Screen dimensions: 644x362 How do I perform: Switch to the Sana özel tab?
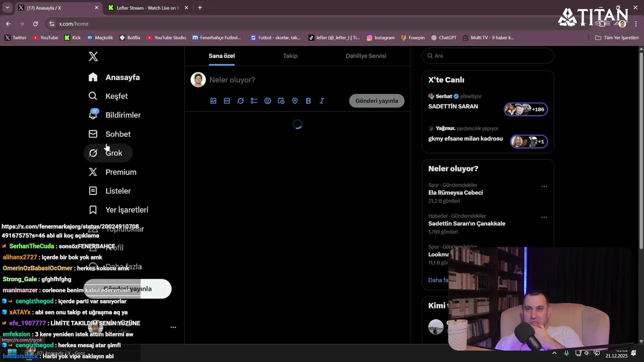pos(222,56)
